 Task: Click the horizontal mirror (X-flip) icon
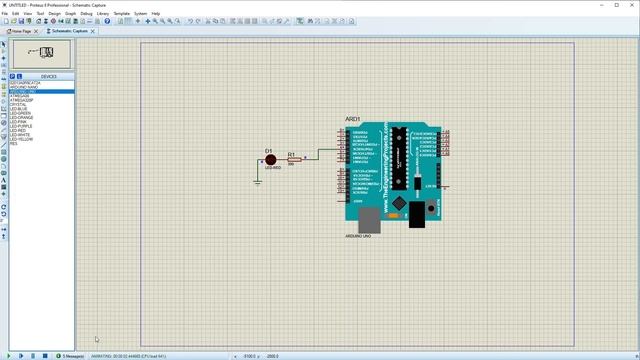pyautogui.click(x=4, y=229)
